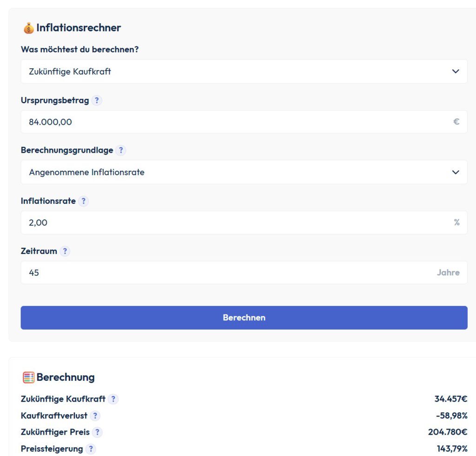Click the help icon next to Ursprungsbetrag
The width and height of the screenshot is (476, 456).
tap(96, 100)
